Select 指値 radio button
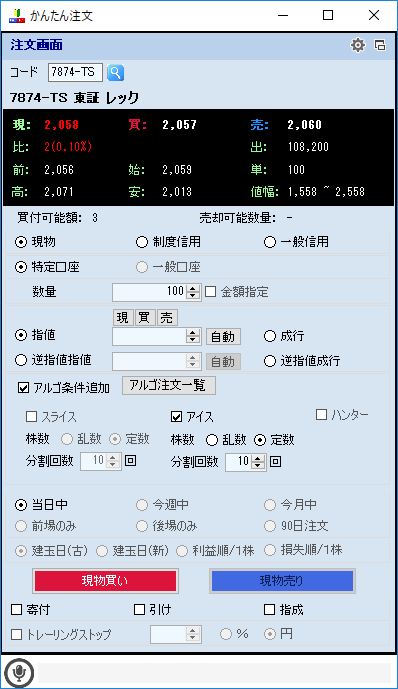Viewport: 398px width, 689px height. click(21, 335)
